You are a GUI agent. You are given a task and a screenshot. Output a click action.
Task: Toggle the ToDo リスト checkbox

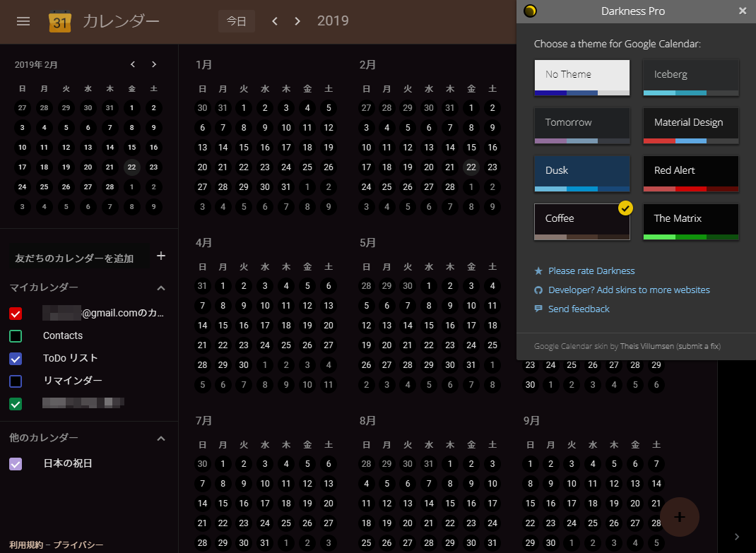(x=16, y=359)
